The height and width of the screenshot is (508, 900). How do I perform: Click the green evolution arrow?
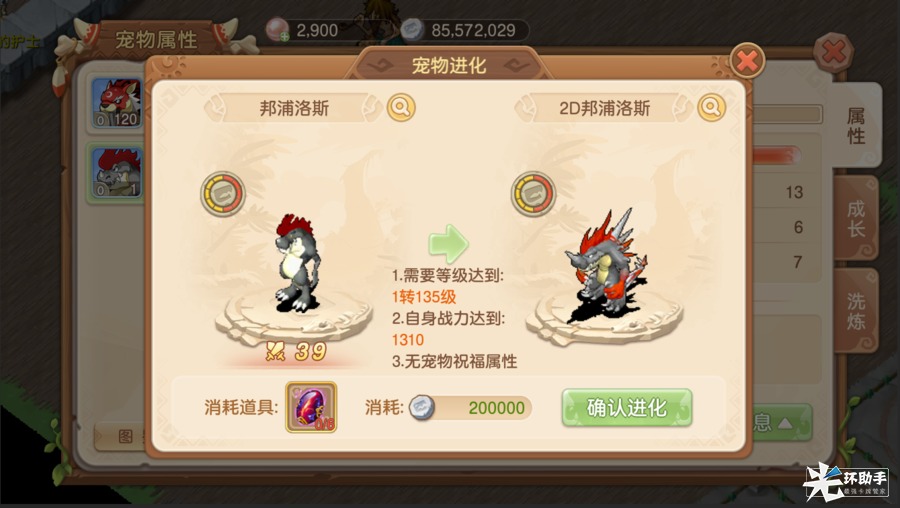pos(449,243)
